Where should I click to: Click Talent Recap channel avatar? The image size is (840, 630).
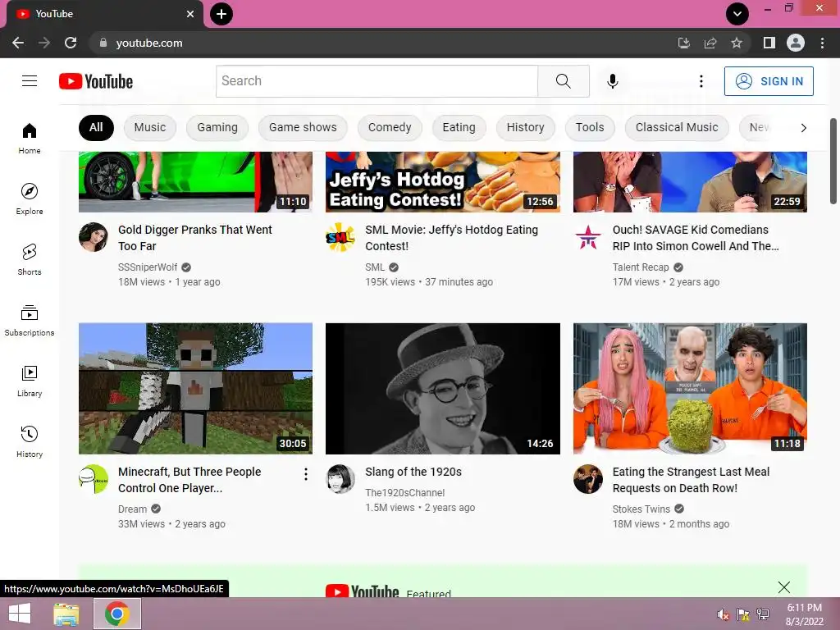pyautogui.click(x=587, y=237)
